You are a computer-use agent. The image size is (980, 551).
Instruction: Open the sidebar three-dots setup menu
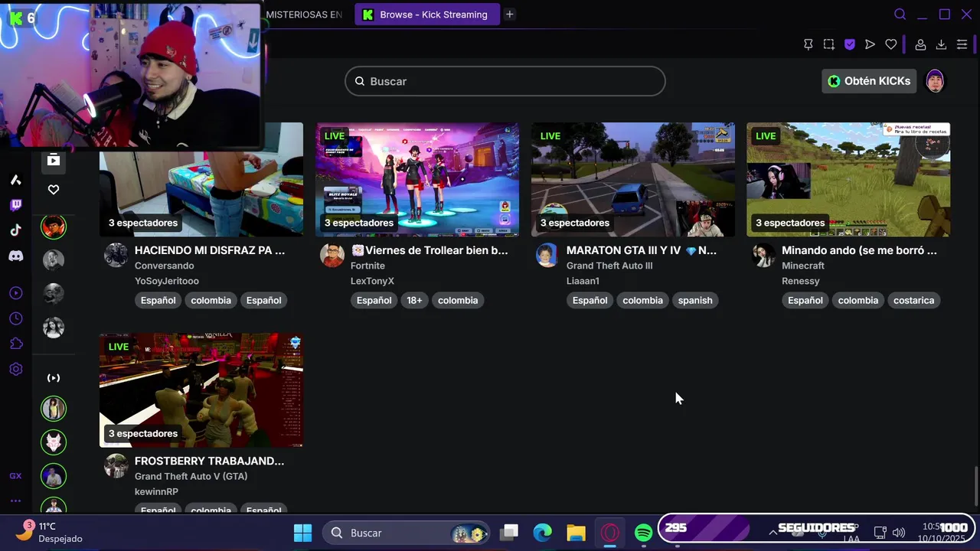15,500
